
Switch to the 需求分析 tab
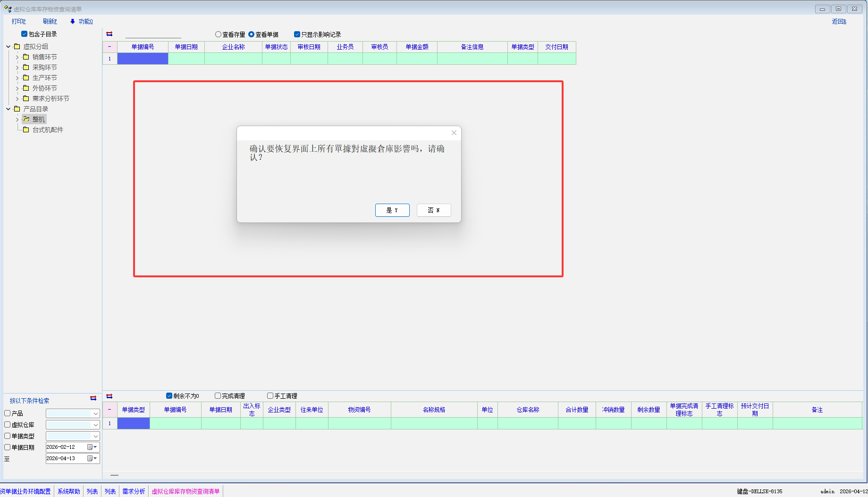pos(134,491)
